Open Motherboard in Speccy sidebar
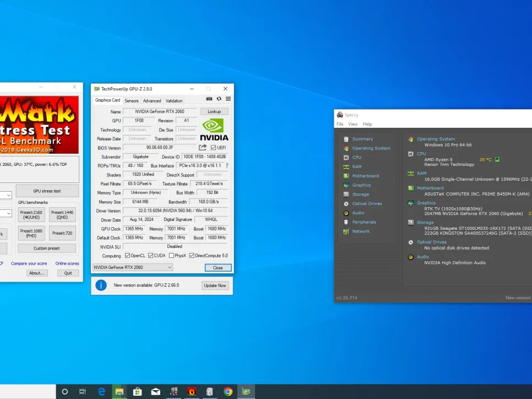Image resolution: width=532 pixels, height=399 pixels. click(x=366, y=176)
